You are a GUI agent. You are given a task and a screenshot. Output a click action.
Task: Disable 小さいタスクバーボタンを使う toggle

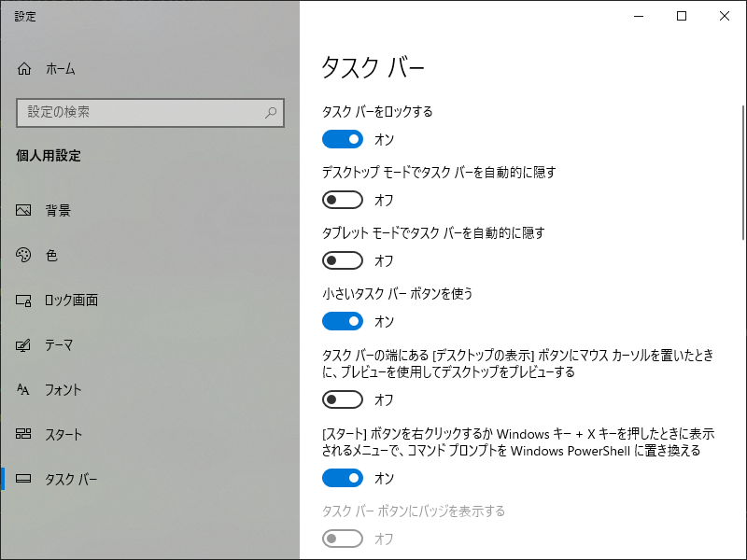(x=343, y=320)
